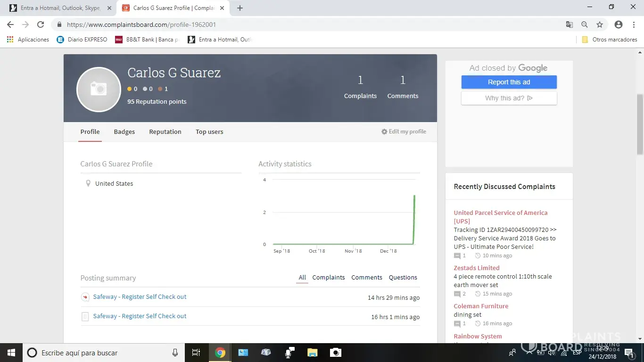The width and height of the screenshot is (644, 362).
Task: Click the Edit my profile gear
Action: [384, 132]
